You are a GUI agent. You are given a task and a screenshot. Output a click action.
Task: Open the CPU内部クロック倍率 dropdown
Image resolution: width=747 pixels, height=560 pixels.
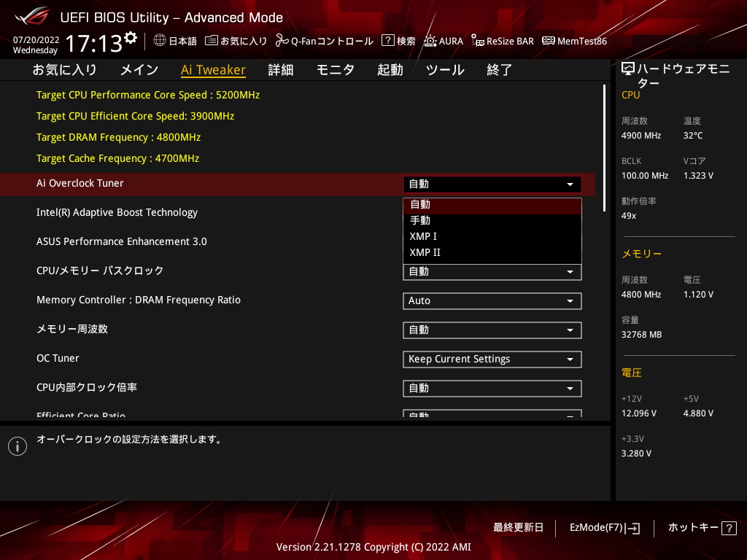coord(492,388)
